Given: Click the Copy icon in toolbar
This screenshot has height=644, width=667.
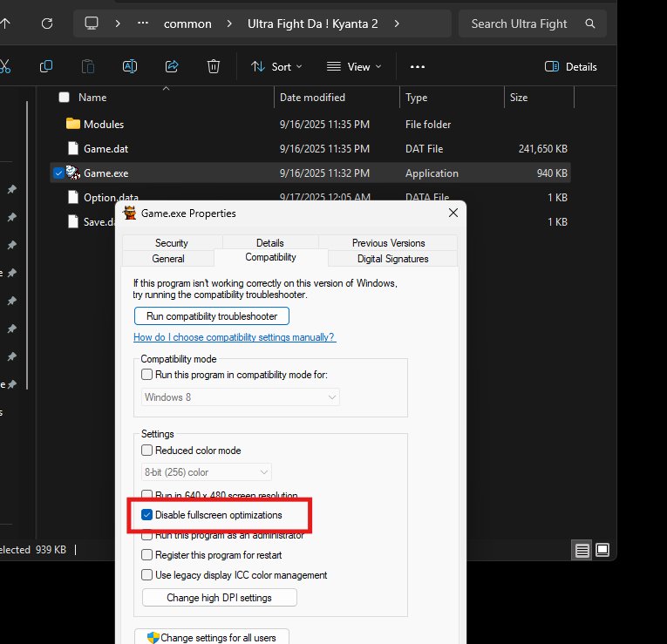Looking at the screenshot, I should coord(46,66).
